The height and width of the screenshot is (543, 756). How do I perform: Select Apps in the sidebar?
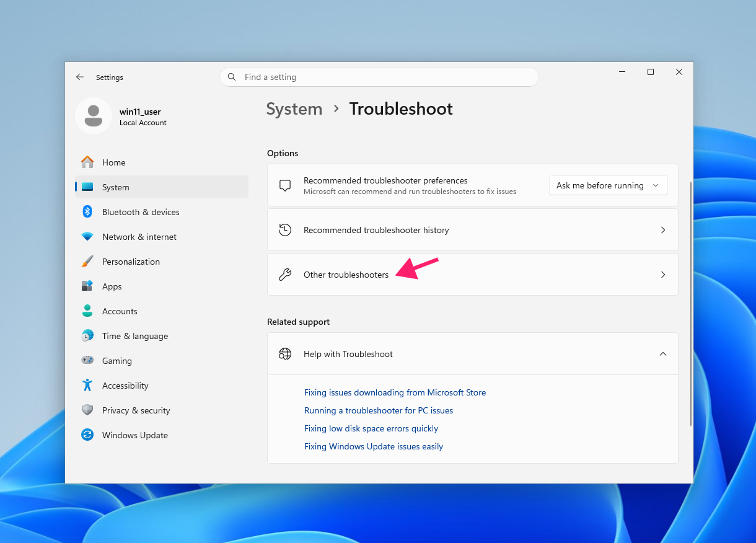tap(162, 286)
